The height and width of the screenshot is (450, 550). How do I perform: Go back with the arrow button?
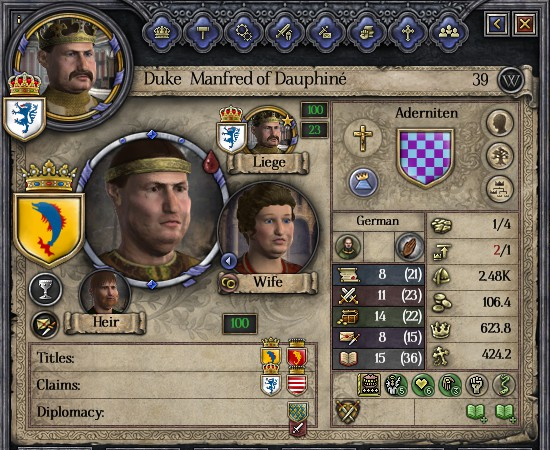click(497, 24)
